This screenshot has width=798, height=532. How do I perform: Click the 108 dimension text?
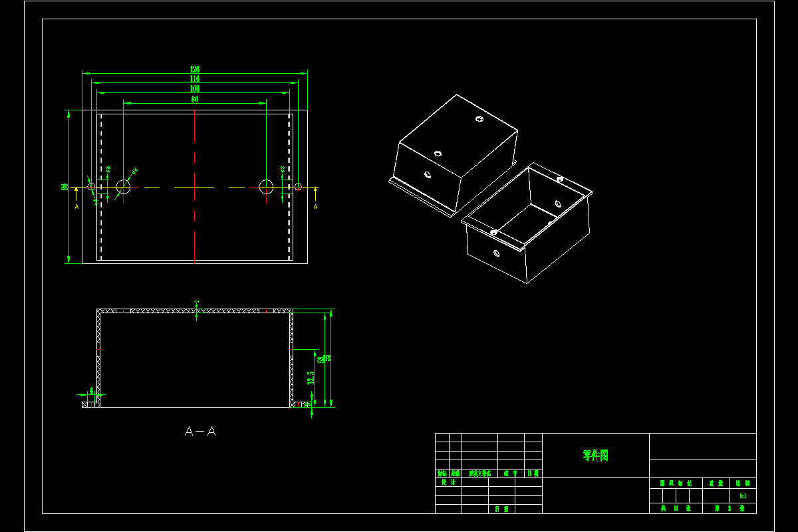195,88
